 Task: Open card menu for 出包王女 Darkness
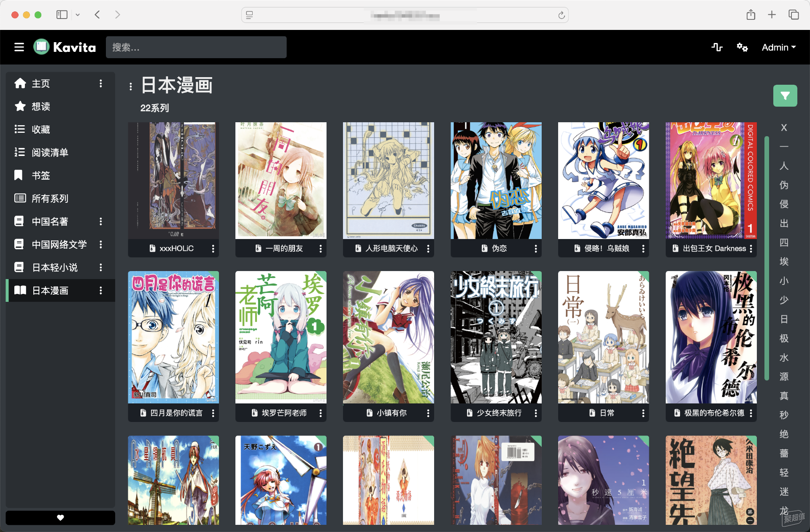(751, 249)
